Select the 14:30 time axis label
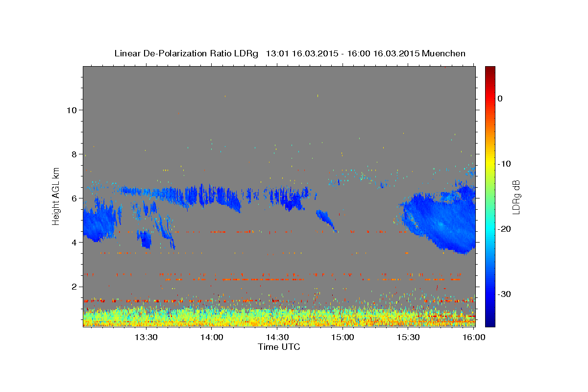The height and width of the screenshot is (392, 588). click(277, 338)
